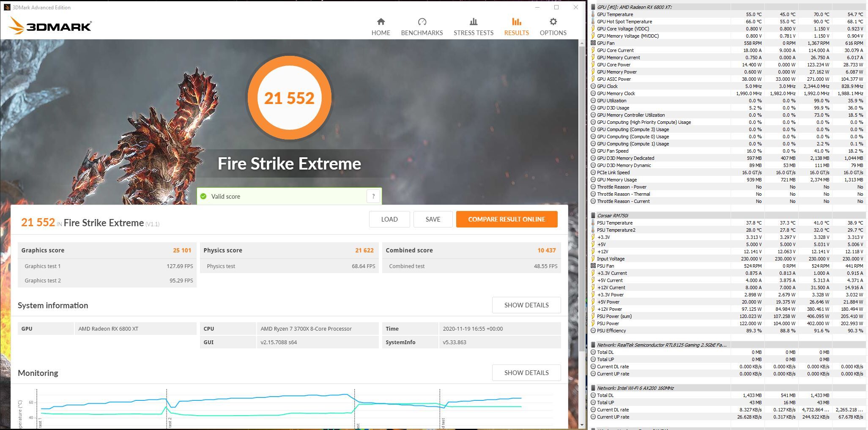The height and width of the screenshot is (430, 868).
Task: Select the PSU Fan icon
Action: pos(593,266)
